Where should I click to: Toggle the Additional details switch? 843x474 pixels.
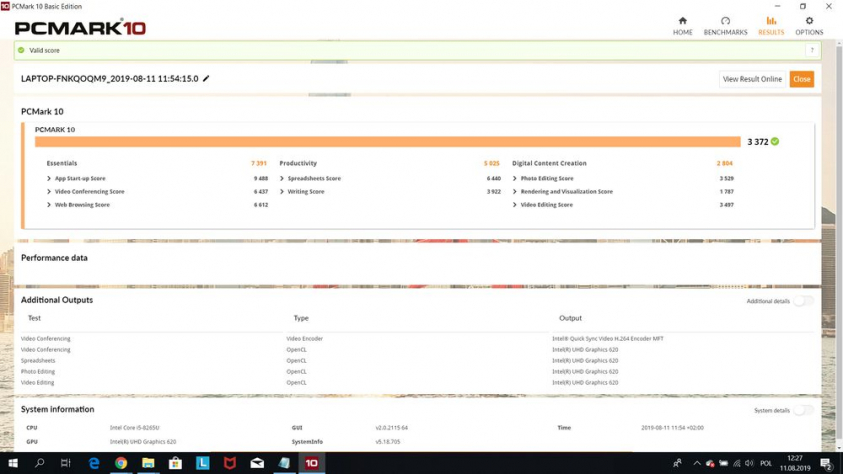[803, 301]
